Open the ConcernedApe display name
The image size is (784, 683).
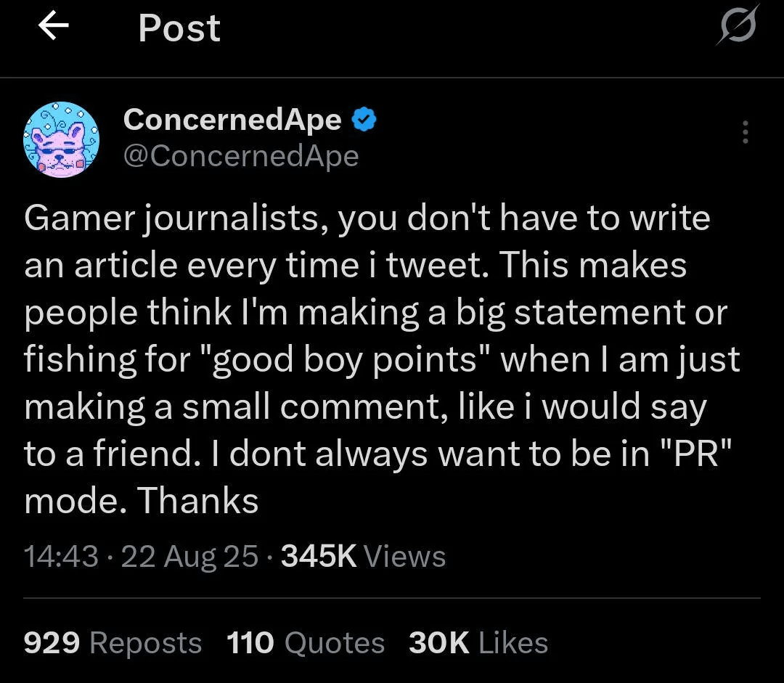pos(232,120)
